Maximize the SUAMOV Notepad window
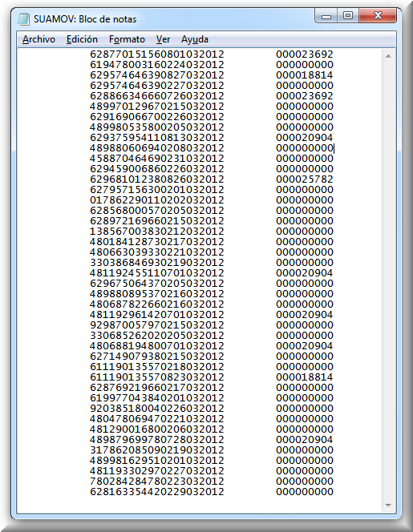The image size is (413, 532). 348,16
